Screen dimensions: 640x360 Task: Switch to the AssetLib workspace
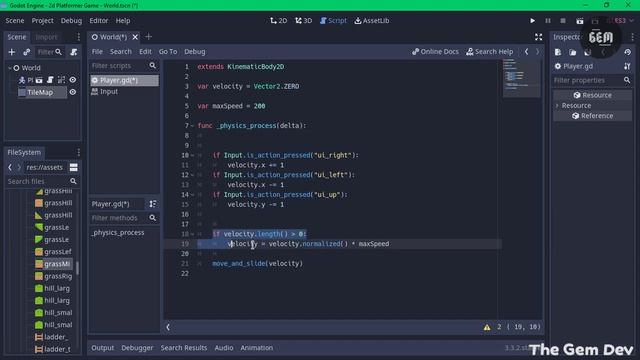coord(372,21)
